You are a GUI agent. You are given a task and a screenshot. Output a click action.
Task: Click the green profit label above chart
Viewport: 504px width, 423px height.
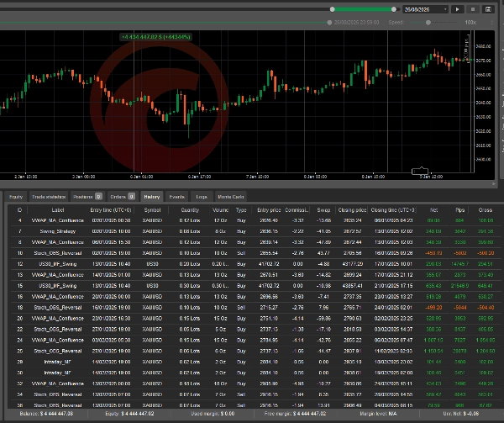156,37
